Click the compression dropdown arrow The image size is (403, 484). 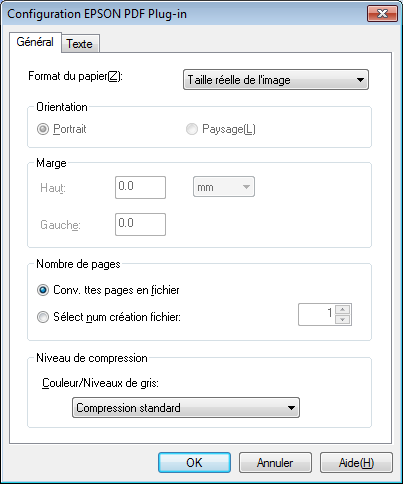291,408
